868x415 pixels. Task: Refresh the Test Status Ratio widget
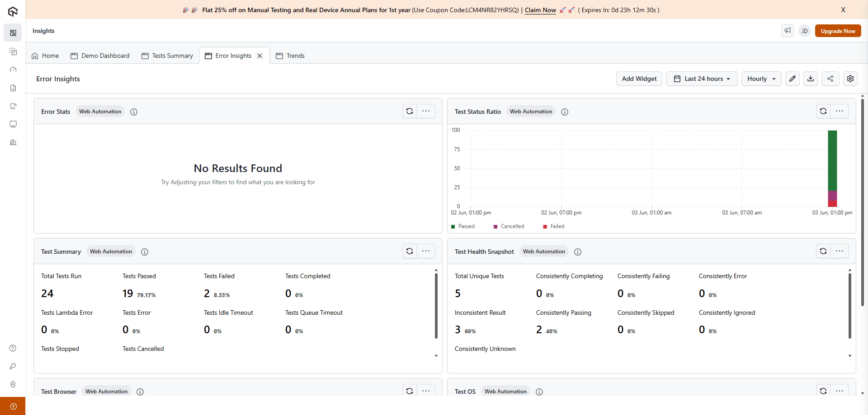click(x=823, y=111)
